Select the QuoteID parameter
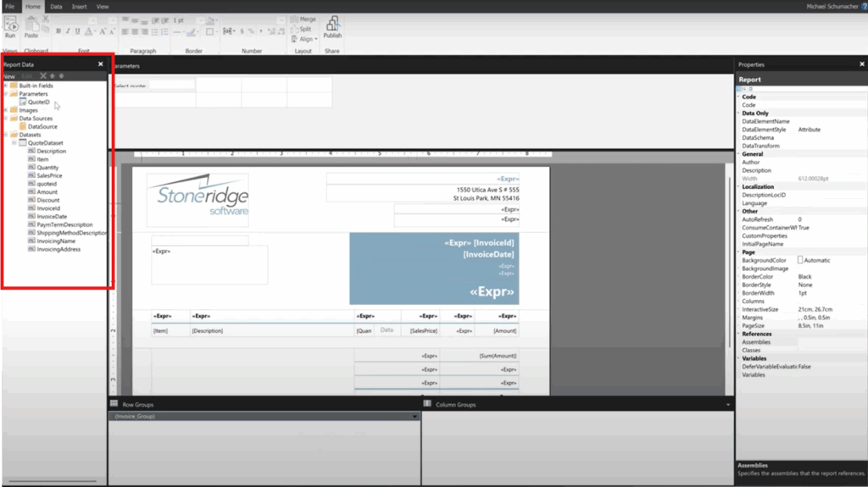The width and height of the screenshot is (868, 487). (38, 102)
